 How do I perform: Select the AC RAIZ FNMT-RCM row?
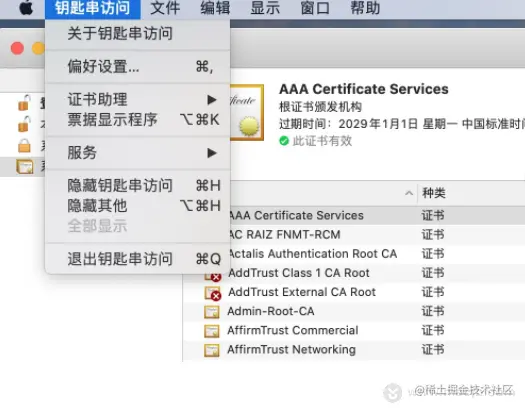point(377,234)
